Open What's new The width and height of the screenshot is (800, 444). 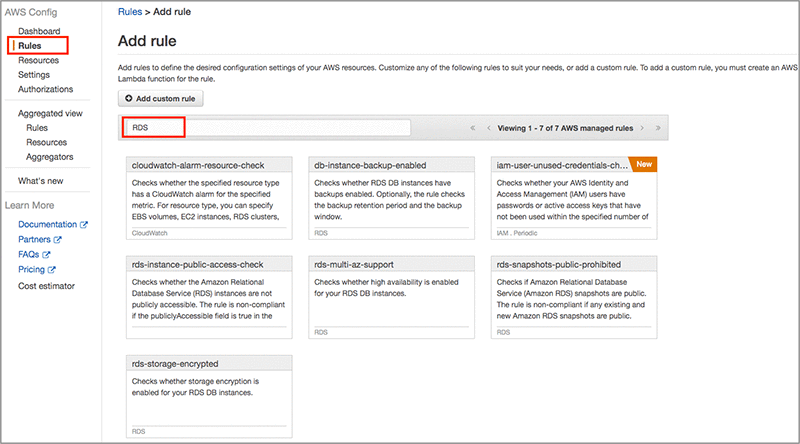tap(40, 181)
